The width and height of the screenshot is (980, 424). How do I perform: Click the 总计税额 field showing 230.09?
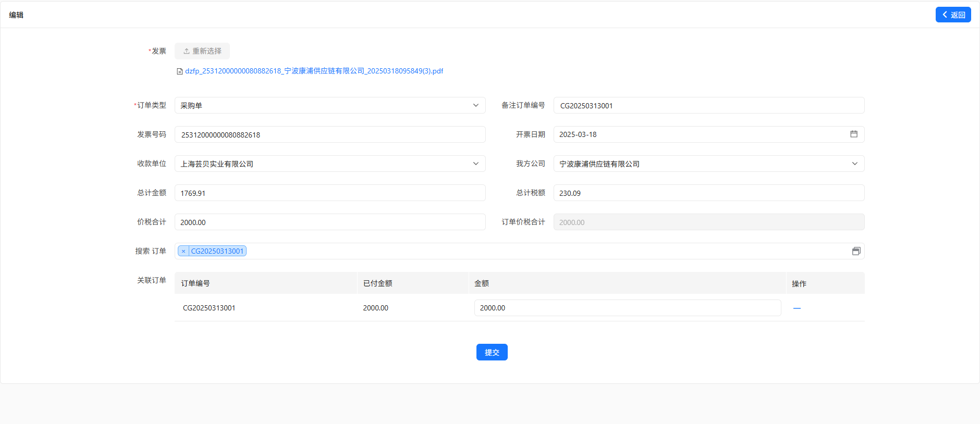709,193
